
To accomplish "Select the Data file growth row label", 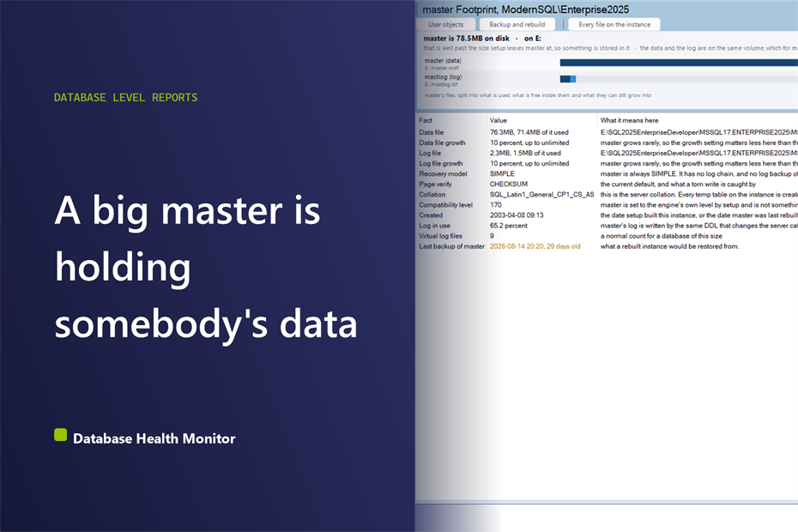I will [x=442, y=143].
